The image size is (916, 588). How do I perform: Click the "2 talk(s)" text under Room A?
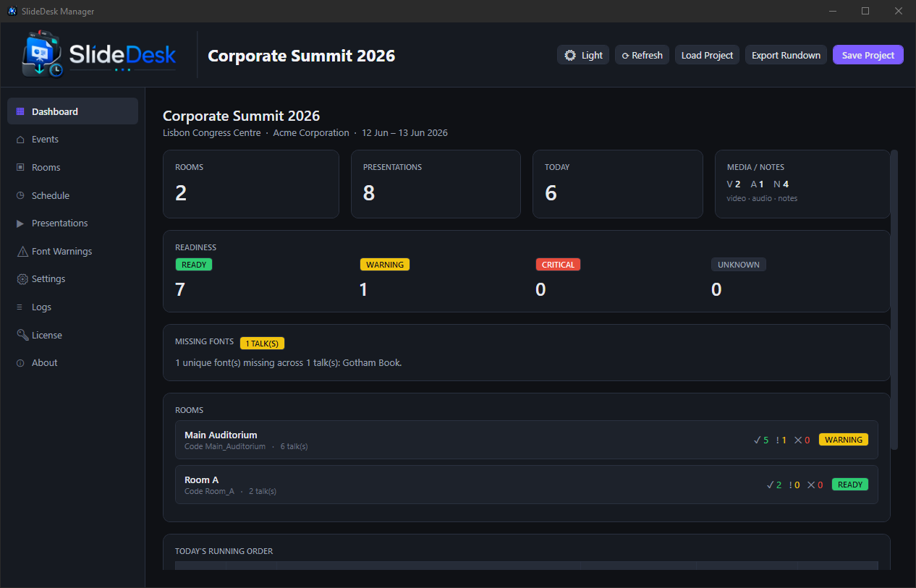pyautogui.click(x=263, y=492)
